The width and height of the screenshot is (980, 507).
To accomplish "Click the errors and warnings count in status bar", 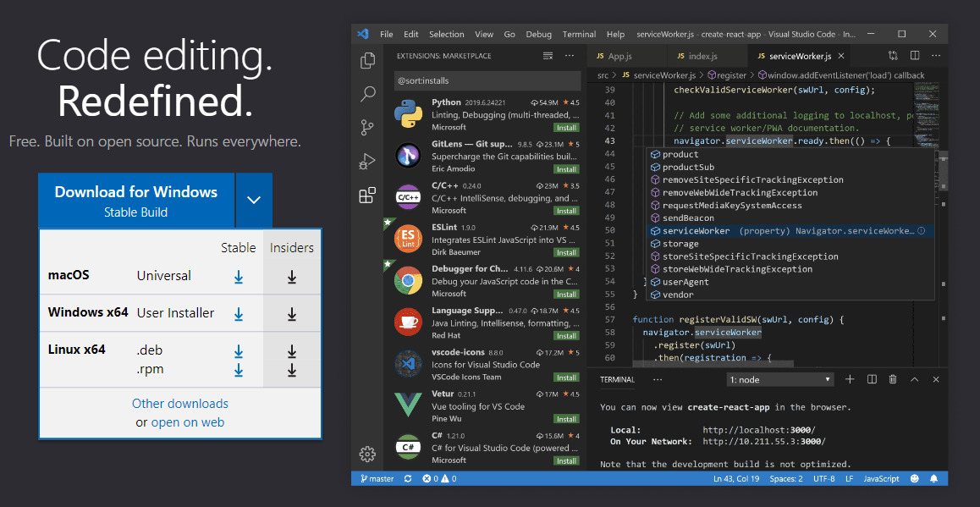I will 439,479.
